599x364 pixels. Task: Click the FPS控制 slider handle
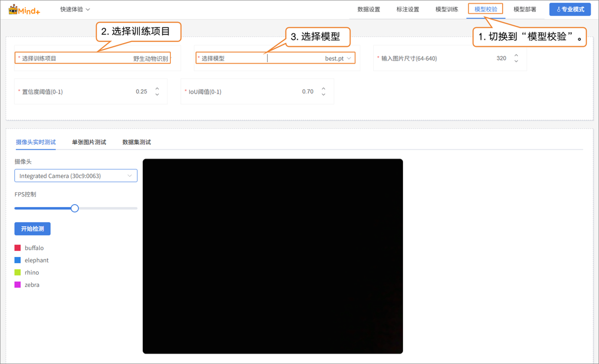point(75,208)
